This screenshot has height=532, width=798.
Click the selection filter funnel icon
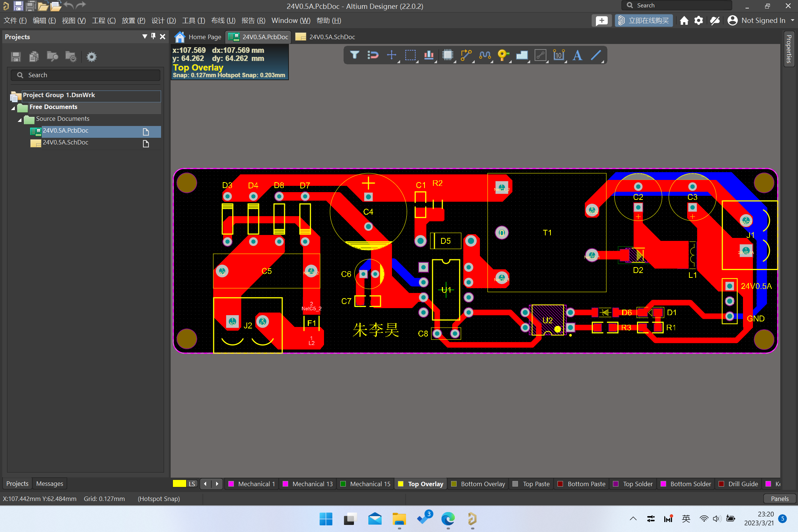(355, 55)
